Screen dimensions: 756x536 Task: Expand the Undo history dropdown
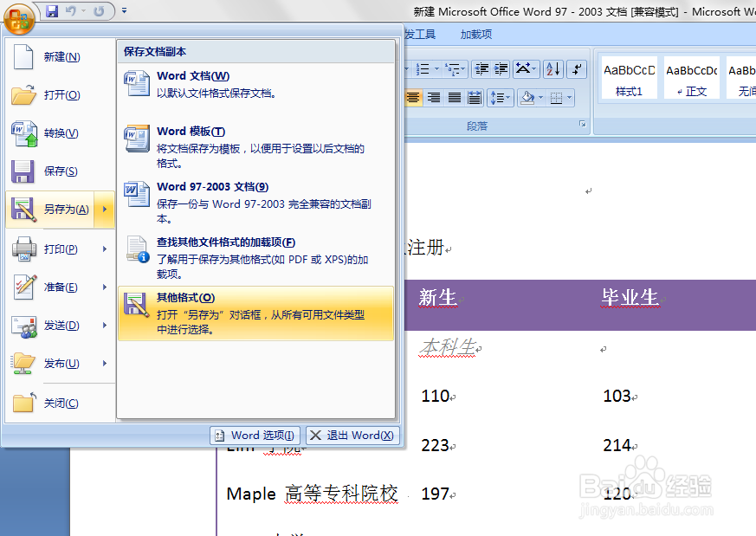83,10
